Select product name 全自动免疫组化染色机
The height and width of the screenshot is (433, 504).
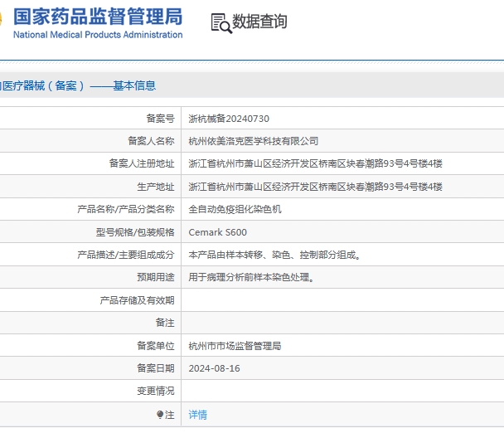click(x=235, y=209)
